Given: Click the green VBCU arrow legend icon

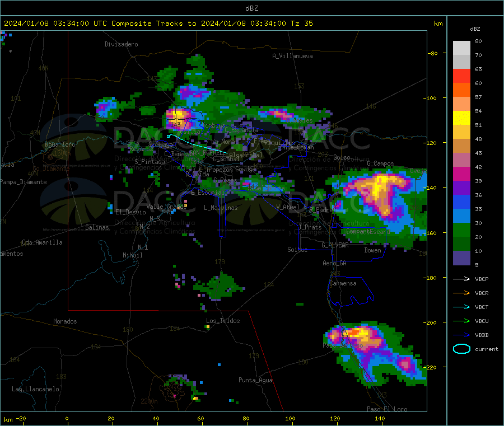Looking at the screenshot, I should (x=461, y=321).
